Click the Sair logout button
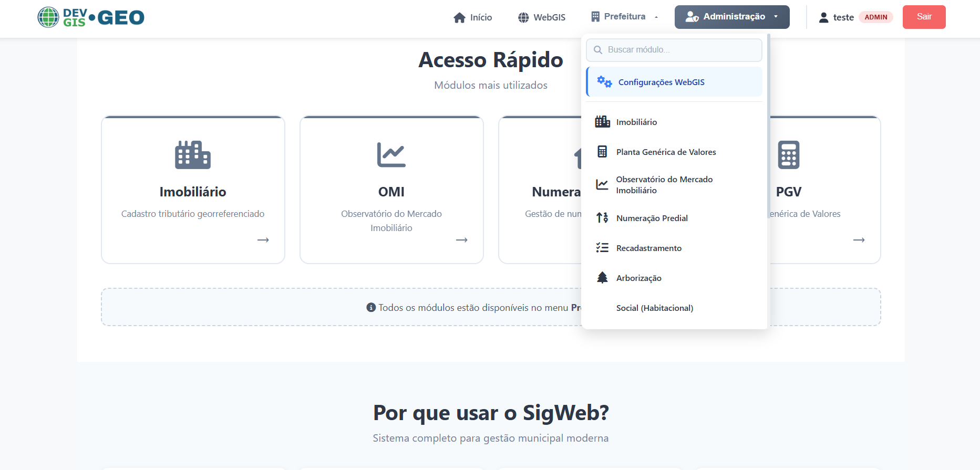 coord(924,17)
